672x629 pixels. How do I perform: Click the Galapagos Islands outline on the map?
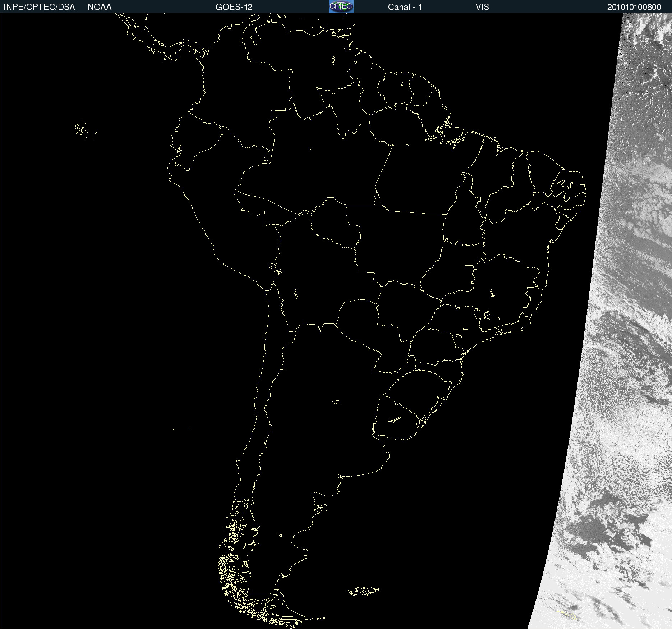click(x=85, y=130)
